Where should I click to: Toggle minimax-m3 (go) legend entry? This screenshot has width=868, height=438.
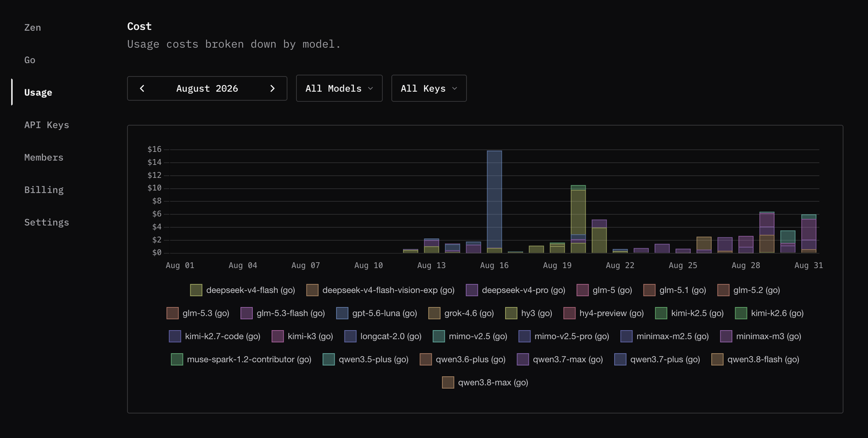[761, 336]
